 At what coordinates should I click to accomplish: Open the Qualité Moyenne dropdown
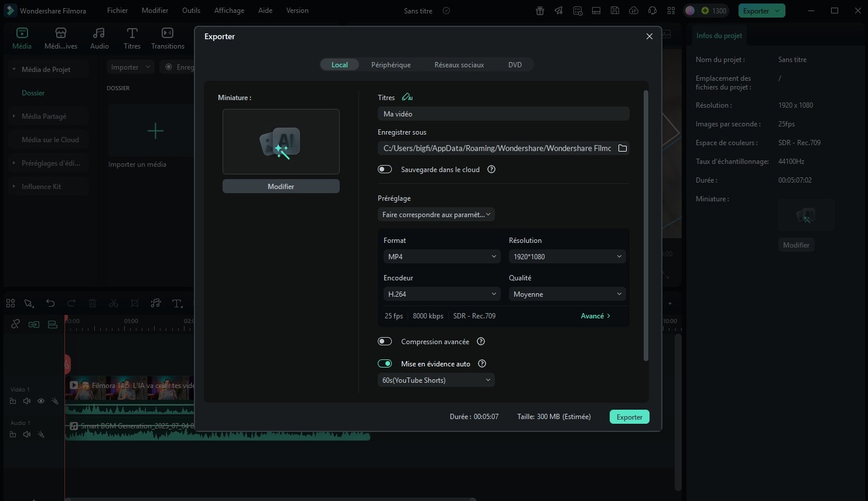click(568, 294)
